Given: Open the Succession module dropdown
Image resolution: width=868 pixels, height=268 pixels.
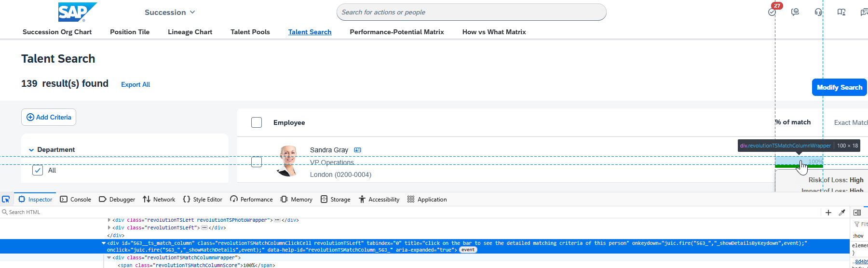Looking at the screenshot, I should [170, 12].
